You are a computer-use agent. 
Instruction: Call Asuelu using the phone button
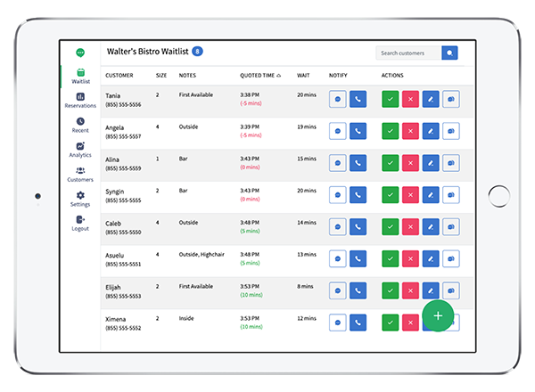point(358,258)
